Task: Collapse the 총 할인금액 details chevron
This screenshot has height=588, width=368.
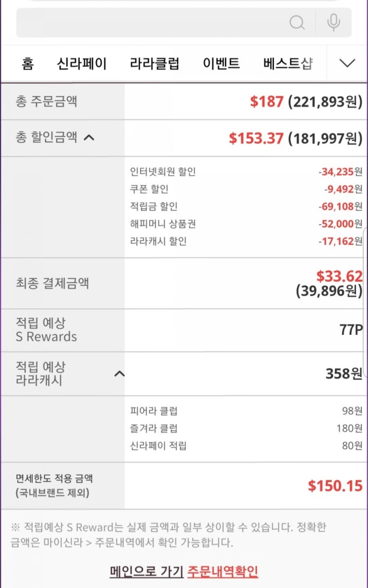Action: tap(89, 138)
